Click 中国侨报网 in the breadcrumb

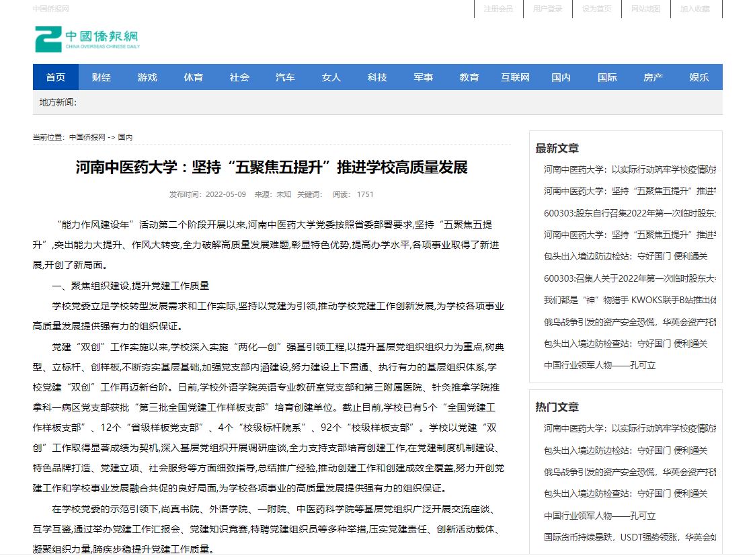click(87, 137)
